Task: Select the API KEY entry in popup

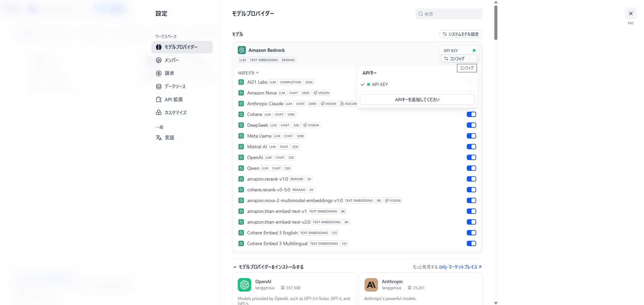Action: (380, 84)
